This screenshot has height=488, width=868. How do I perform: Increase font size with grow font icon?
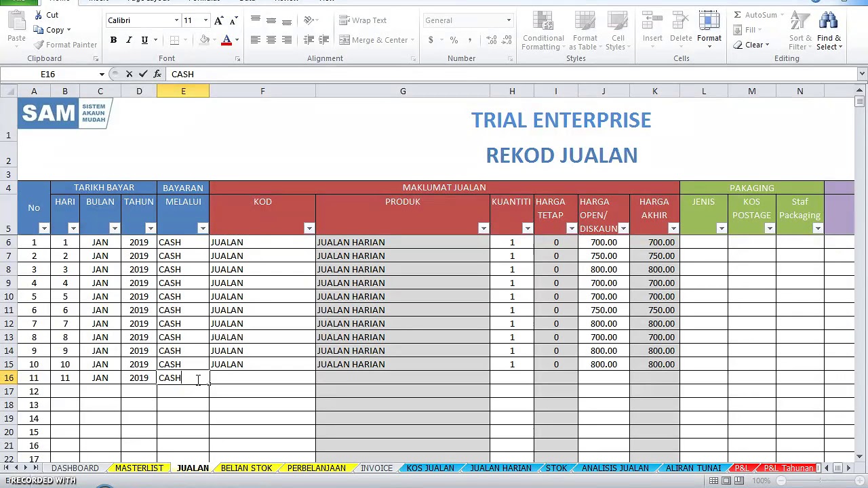(218, 20)
